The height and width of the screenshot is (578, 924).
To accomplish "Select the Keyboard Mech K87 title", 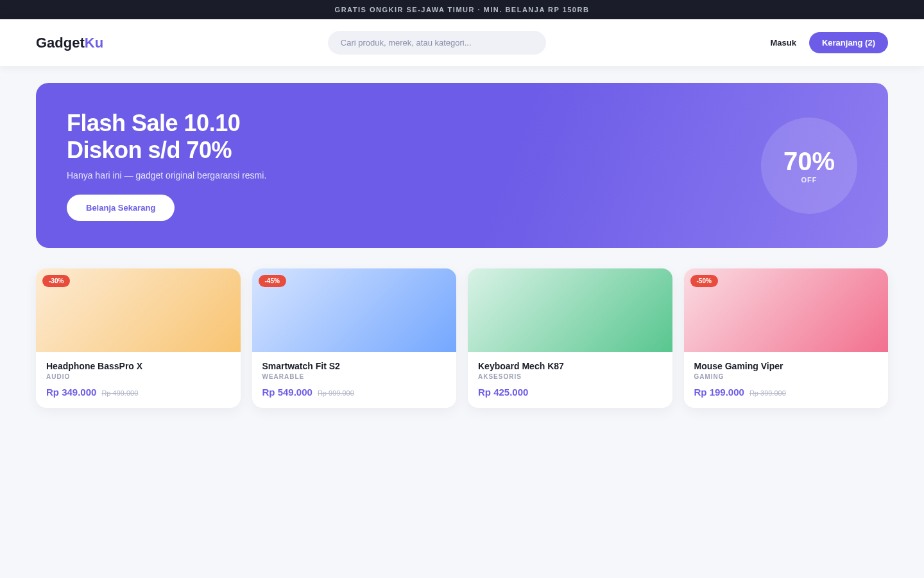I will [521, 366].
